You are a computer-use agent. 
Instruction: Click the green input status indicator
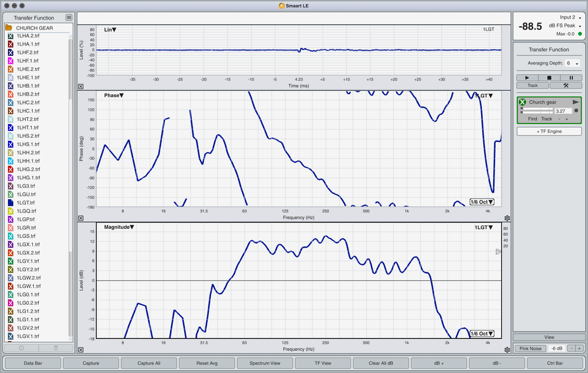tap(580, 34)
